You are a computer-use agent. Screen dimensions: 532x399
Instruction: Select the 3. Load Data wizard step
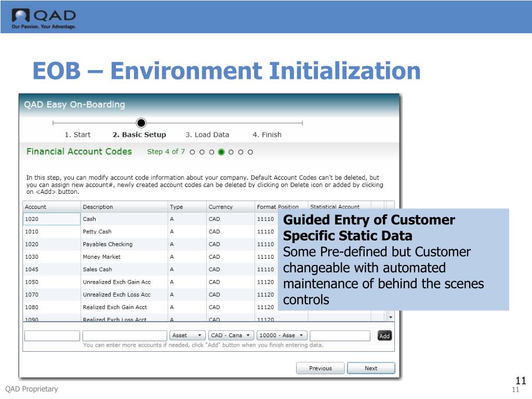[x=207, y=135]
